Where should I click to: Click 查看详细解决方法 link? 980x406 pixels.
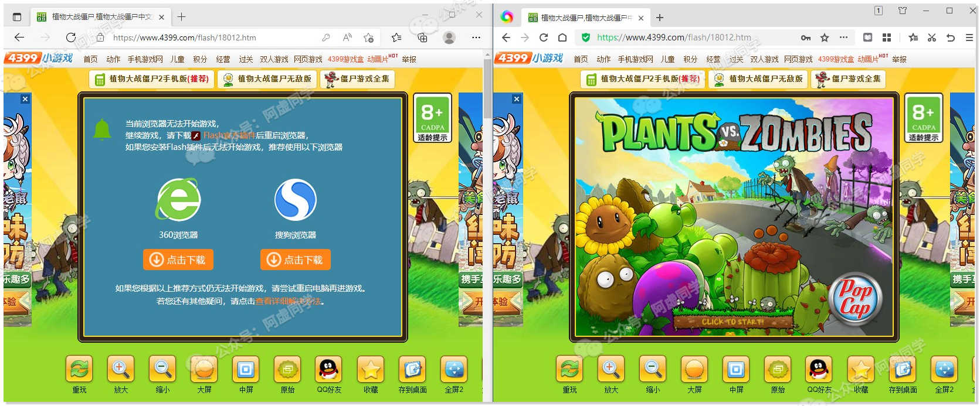click(x=288, y=301)
